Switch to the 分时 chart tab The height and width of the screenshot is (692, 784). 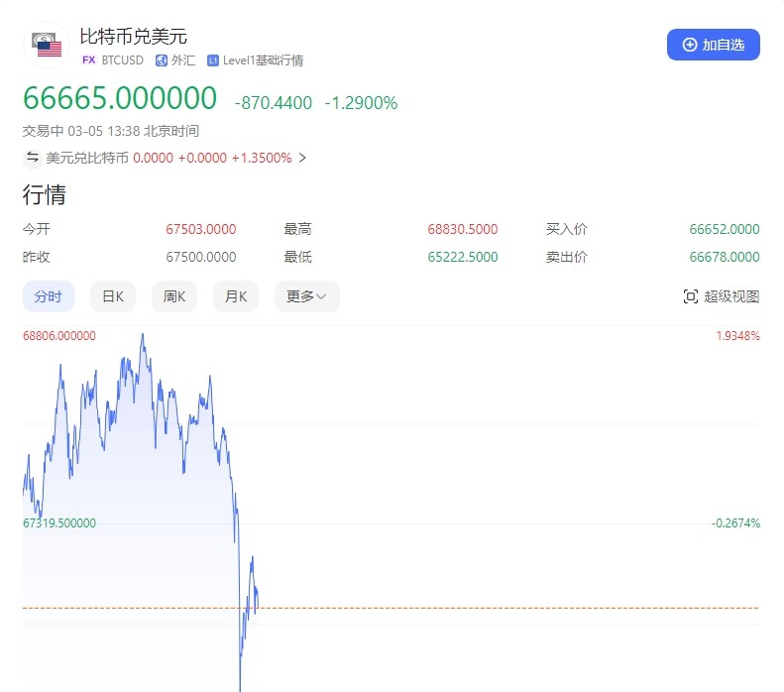point(49,296)
